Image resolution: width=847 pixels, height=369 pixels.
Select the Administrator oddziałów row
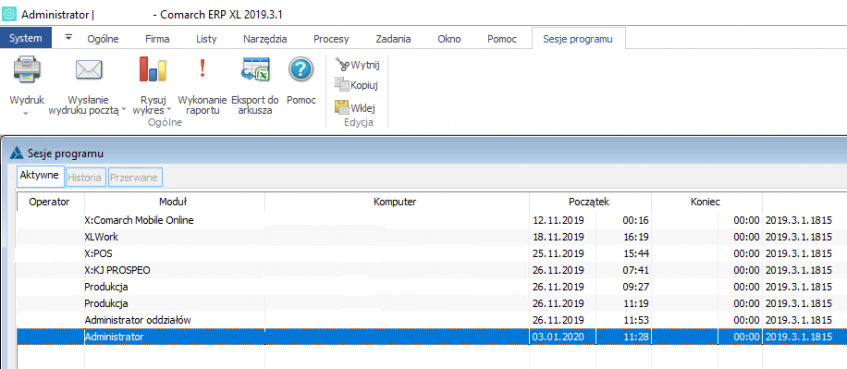point(432,320)
